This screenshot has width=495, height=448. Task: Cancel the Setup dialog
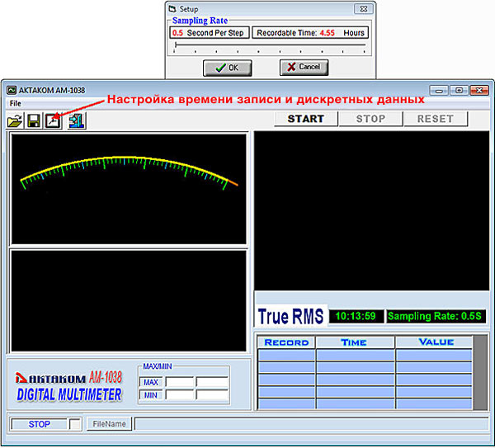point(304,67)
